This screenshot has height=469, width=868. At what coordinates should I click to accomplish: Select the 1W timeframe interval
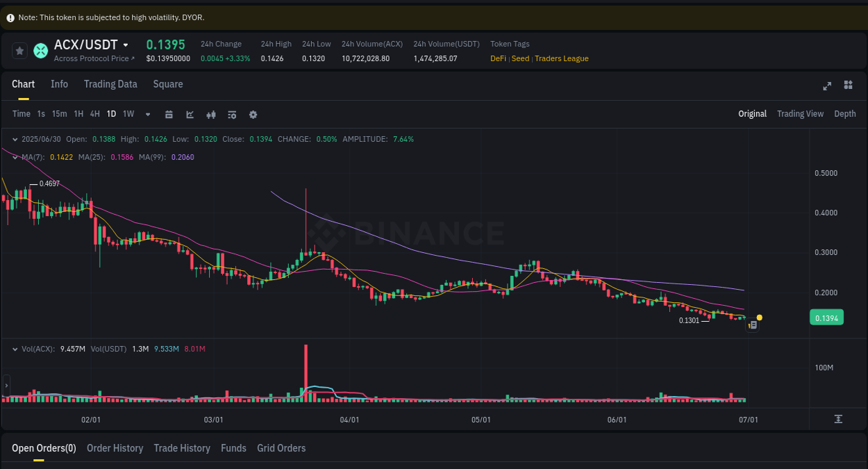coord(128,114)
